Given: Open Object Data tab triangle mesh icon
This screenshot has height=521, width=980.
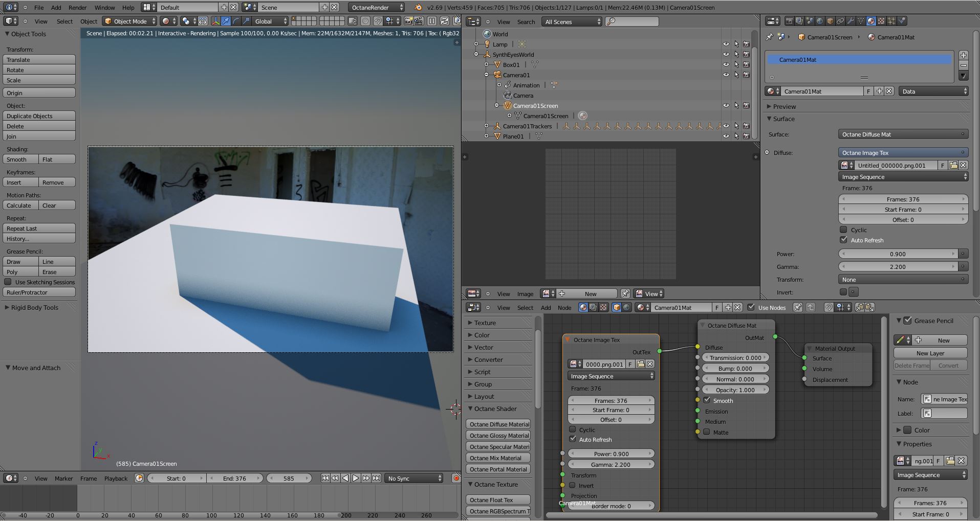Looking at the screenshot, I should click(861, 21).
